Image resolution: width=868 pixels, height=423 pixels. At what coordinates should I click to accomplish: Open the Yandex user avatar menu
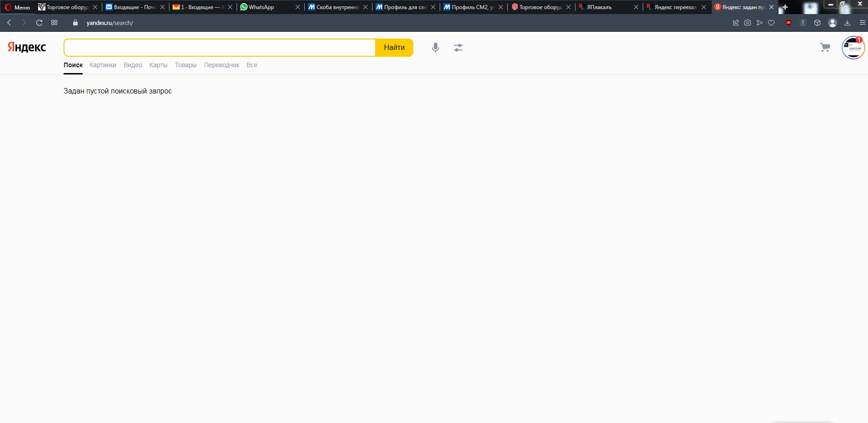(853, 48)
